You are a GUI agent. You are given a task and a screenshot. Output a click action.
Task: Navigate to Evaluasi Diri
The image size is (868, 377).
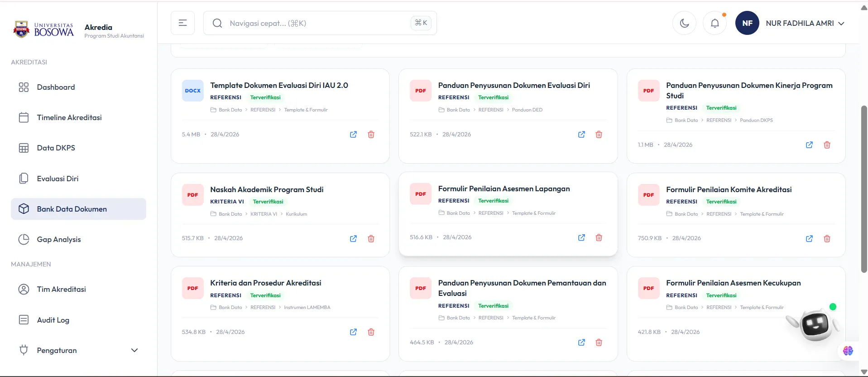(78, 179)
